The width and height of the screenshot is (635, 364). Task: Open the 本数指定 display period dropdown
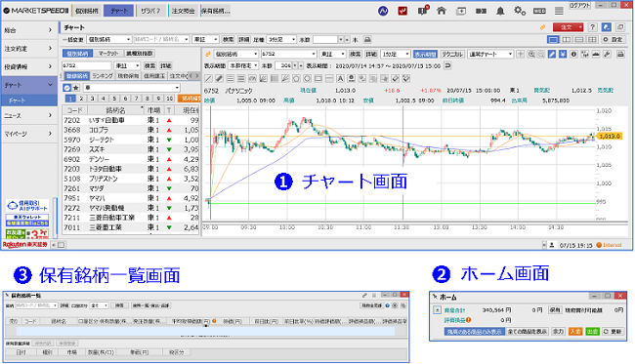243,65
